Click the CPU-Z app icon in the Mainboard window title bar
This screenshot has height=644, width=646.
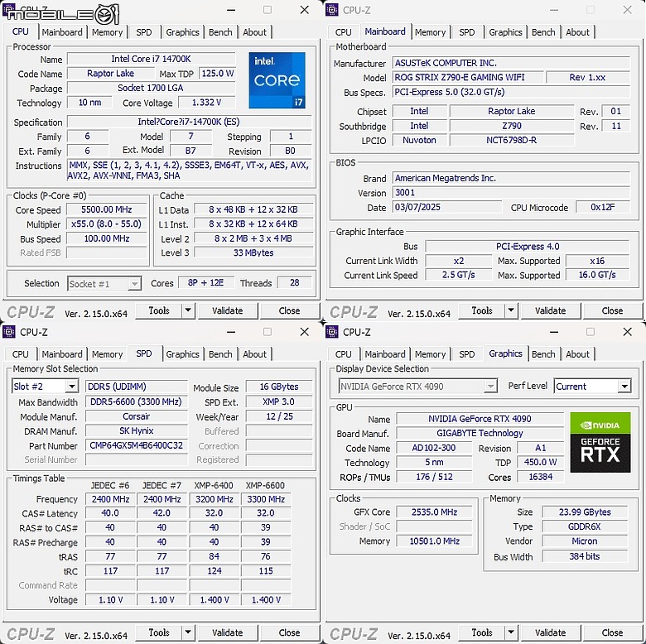tap(331, 10)
